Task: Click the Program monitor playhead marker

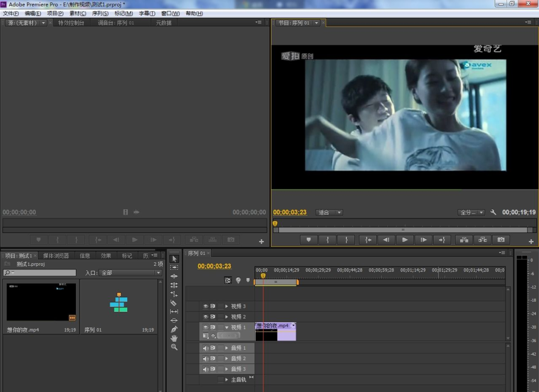Action: click(275, 223)
